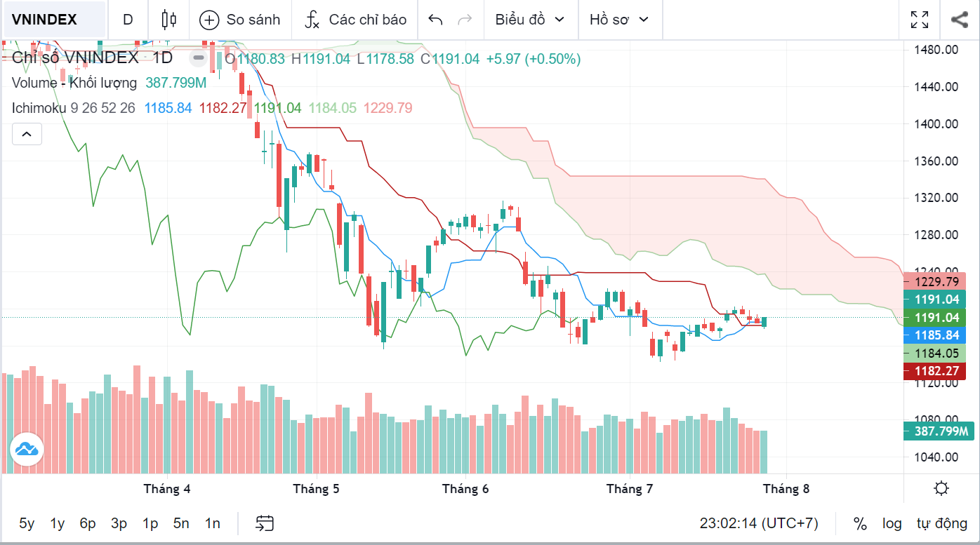Expand the Hồ sơ dropdown menu
Viewport: 980px width, 545px height.
point(619,20)
